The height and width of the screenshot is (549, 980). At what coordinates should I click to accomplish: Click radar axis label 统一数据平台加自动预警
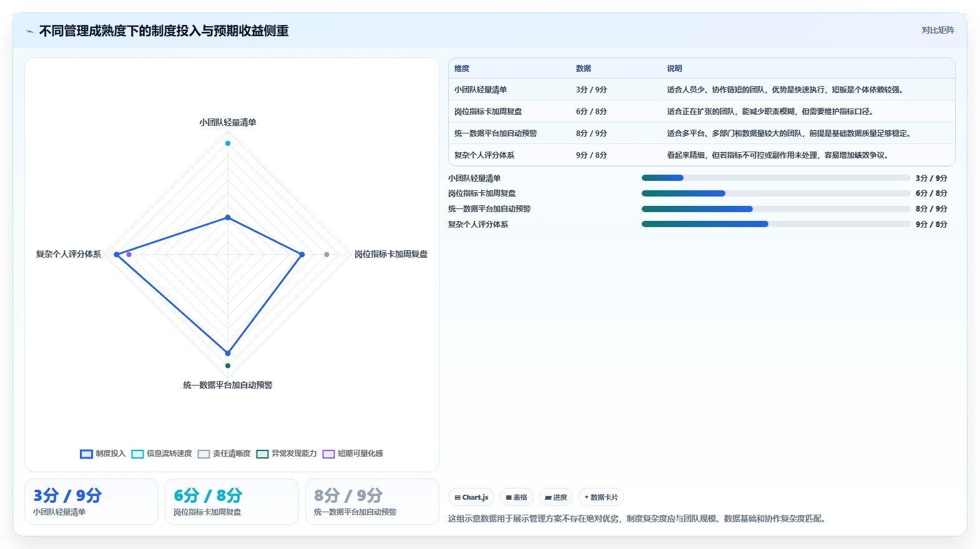click(x=228, y=385)
